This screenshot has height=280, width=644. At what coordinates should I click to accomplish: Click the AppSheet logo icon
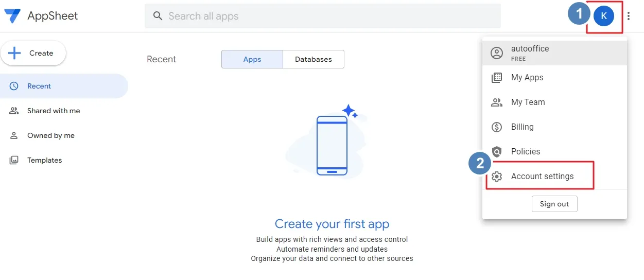[12, 16]
